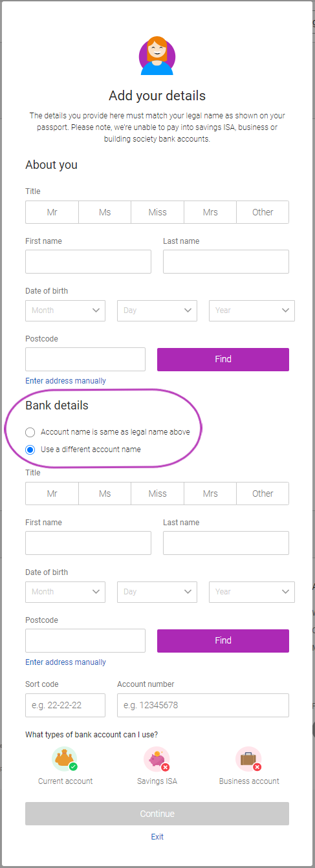
Task: Choose Mr title in About you section
Action: pyautogui.click(x=52, y=212)
